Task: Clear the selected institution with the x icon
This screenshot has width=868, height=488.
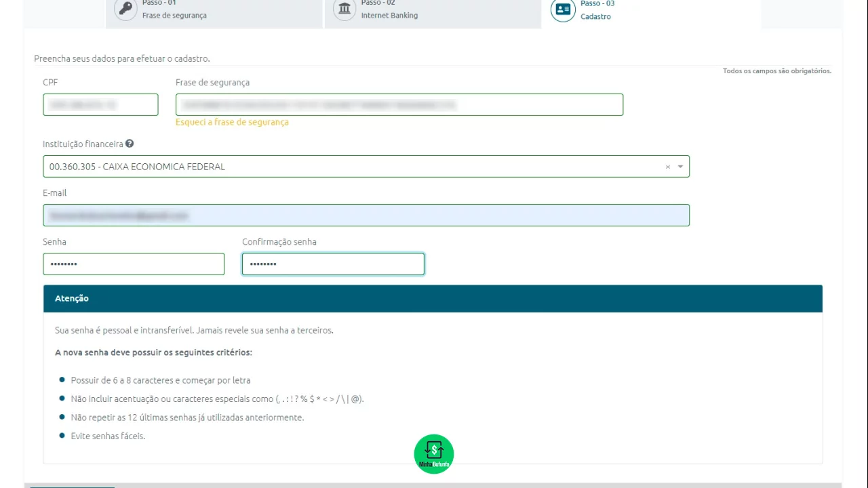Action: pyautogui.click(x=667, y=167)
